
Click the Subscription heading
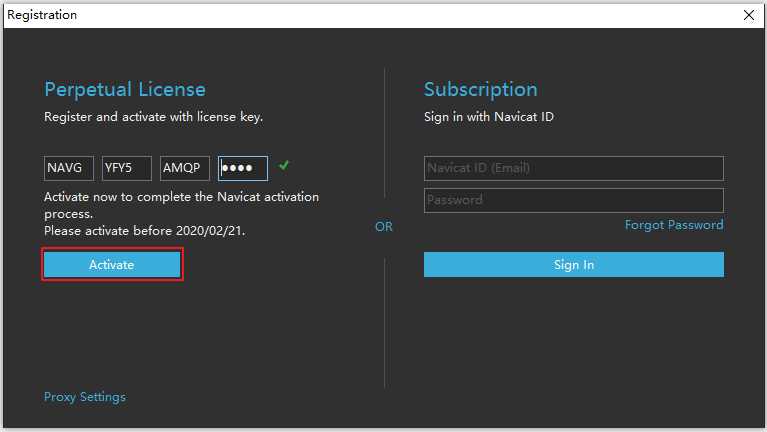point(480,90)
